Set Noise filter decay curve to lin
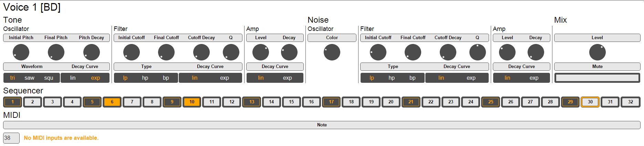 [x=441, y=78]
